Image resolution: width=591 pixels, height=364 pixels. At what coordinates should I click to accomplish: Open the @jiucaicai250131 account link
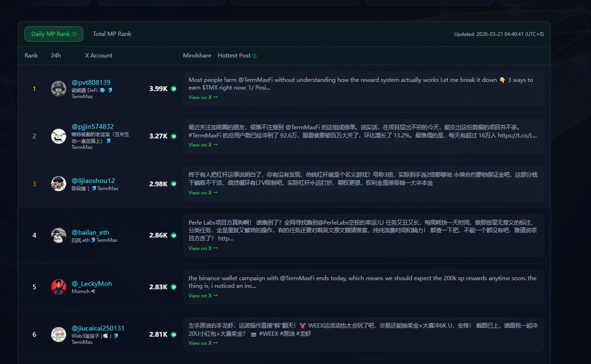coord(98,328)
